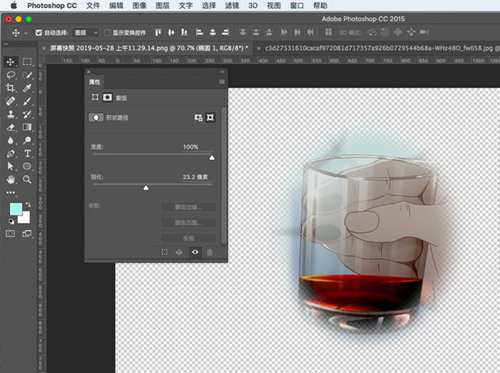Select the Crop tool
Viewport: 500px width, 373px height.
(10, 88)
